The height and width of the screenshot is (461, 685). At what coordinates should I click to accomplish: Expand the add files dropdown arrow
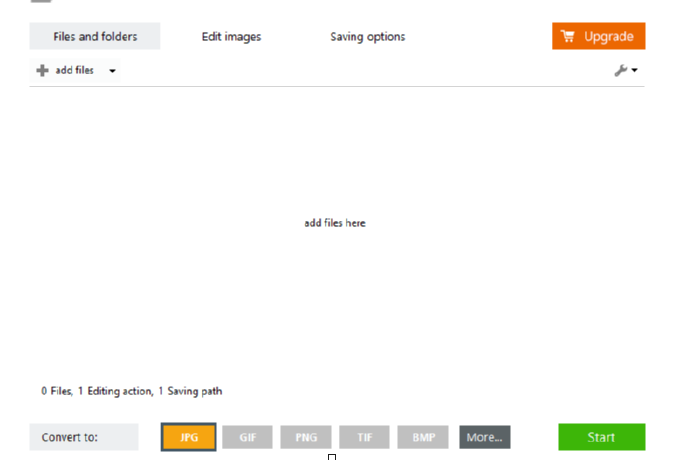pos(112,71)
